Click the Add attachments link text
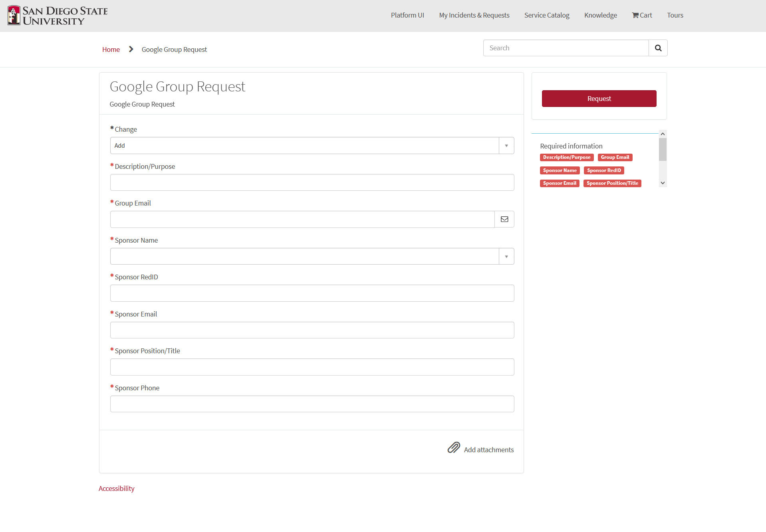The height and width of the screenshot is (532, 766). [x=489, y=450]
